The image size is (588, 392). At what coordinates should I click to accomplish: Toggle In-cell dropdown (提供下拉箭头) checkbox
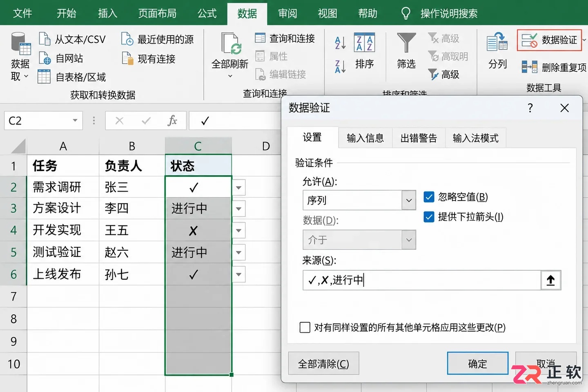(429, 217)
